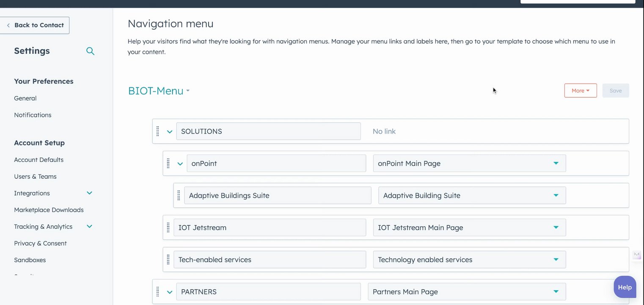Click drag handle of PARTNERS row
The image size is (644, 305).
158,292
